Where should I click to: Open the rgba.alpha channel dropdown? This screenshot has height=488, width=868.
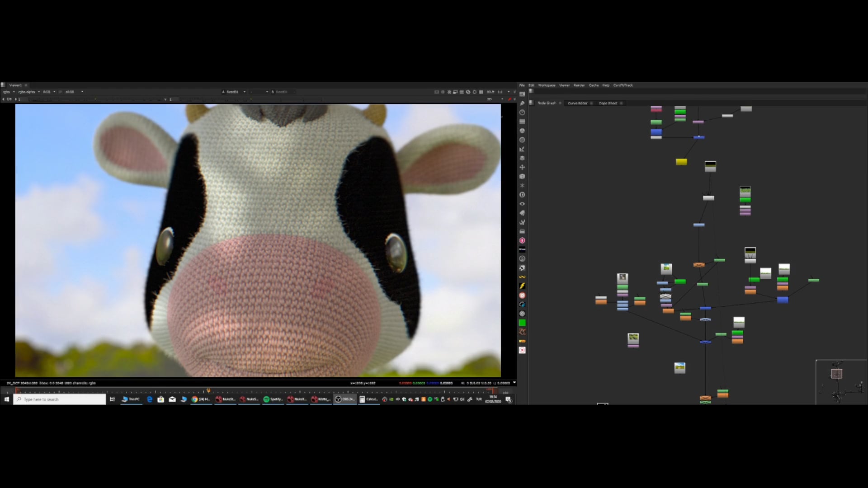coord(29,92)
